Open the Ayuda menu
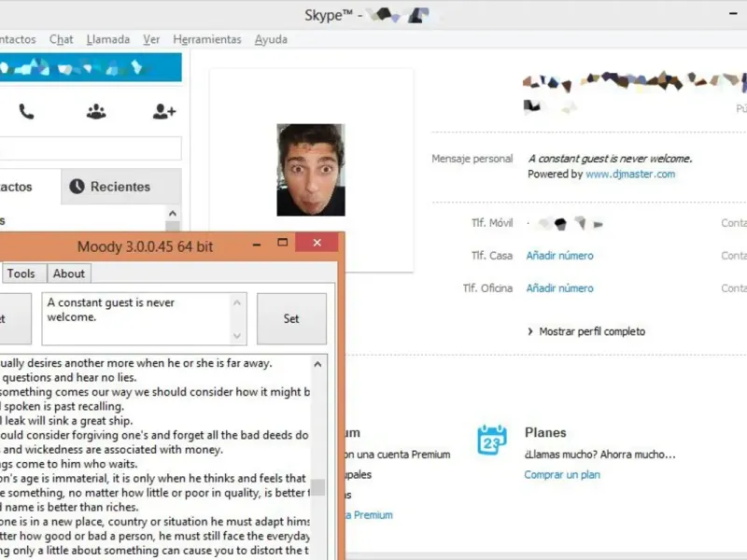 click(x=271, y=39)
